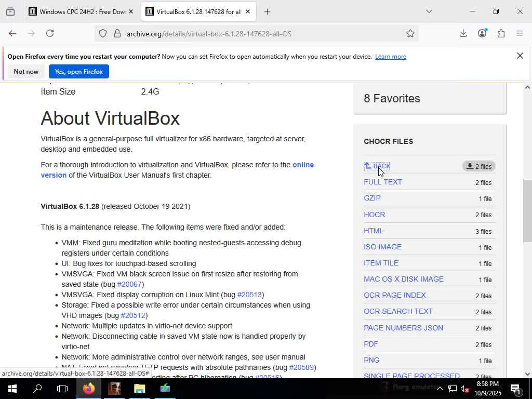View site security padlock info
This screenshot has width=532, height=399.
point(117,34)
